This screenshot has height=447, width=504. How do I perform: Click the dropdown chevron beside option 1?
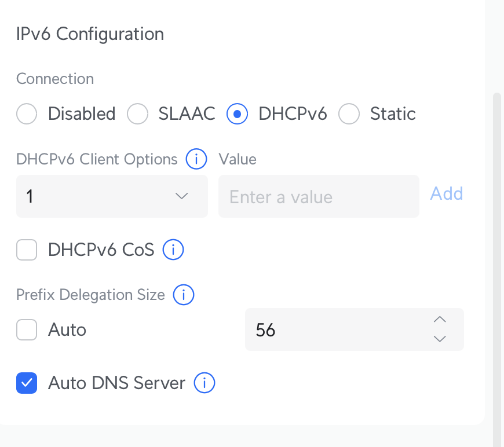[x=181, y=196]
